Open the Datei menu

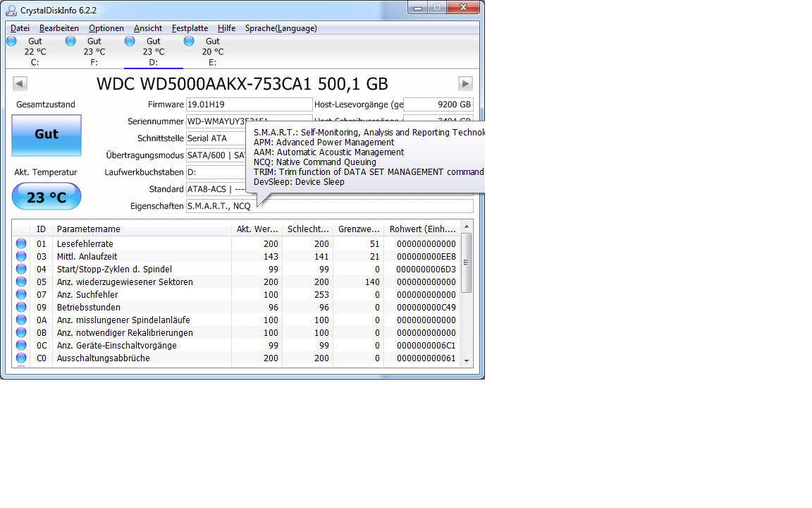tap(20, 28)
